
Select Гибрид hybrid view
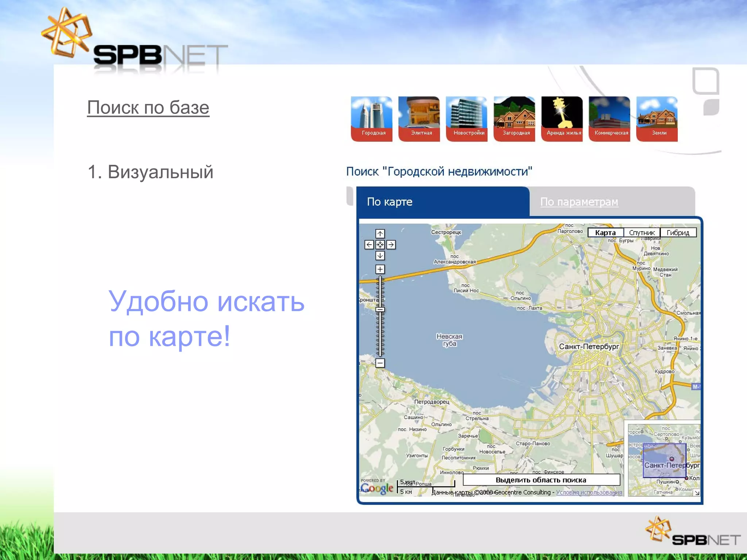(x=678, y=233)
